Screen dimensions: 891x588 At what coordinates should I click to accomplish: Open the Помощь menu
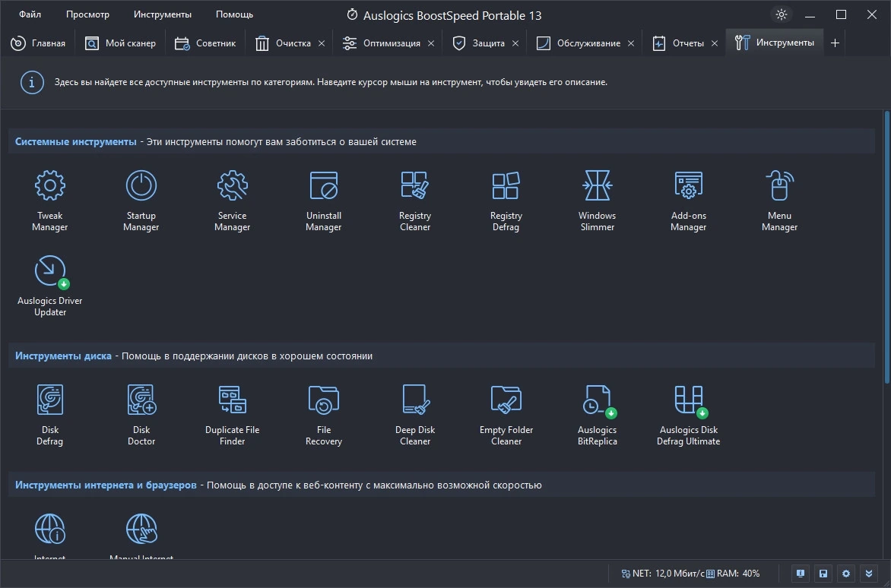[234, 14]
